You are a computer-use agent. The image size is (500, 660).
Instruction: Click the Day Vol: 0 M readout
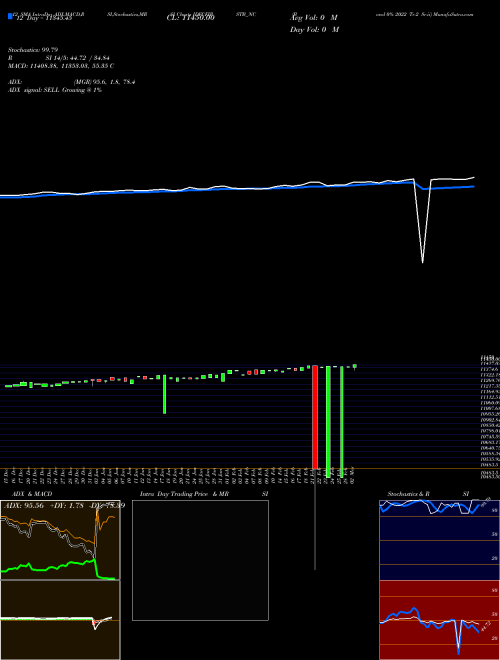pos(314,29)
